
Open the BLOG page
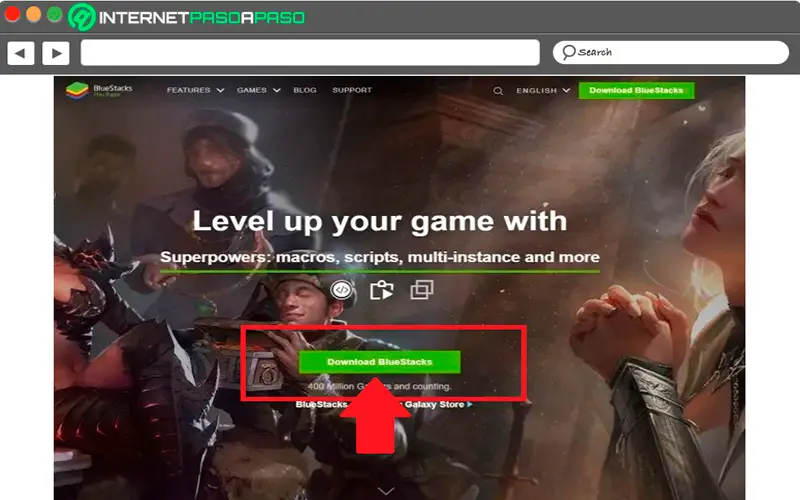pyautogui.click(x=305, y=90)
